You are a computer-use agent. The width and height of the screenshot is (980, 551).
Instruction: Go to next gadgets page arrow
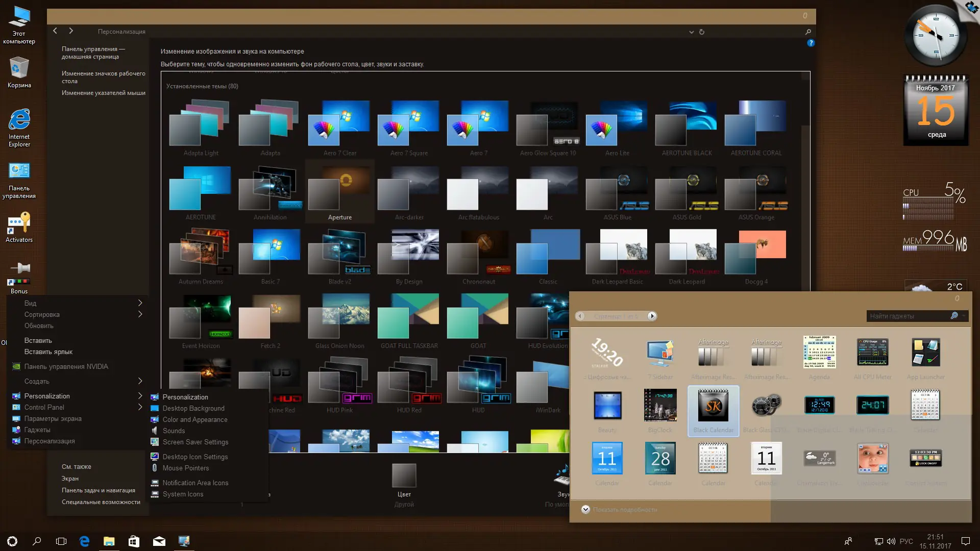tap(652, 316)
